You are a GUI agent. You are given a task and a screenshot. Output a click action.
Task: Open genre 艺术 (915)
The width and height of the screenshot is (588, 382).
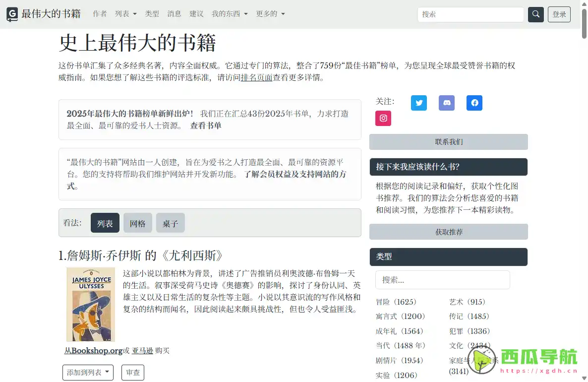(x=467, y=302)
